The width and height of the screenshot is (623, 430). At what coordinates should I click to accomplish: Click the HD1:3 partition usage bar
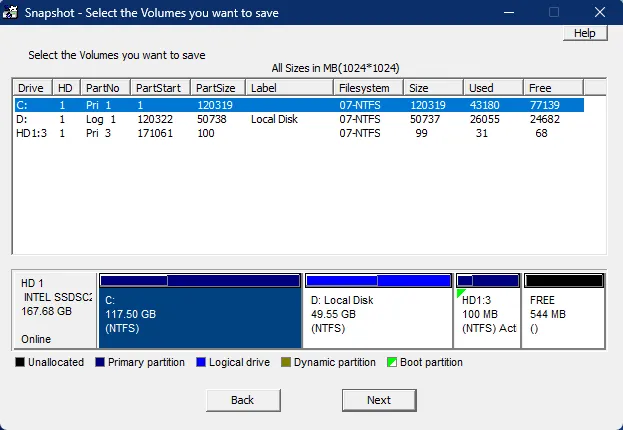click(x=488, y=281)
